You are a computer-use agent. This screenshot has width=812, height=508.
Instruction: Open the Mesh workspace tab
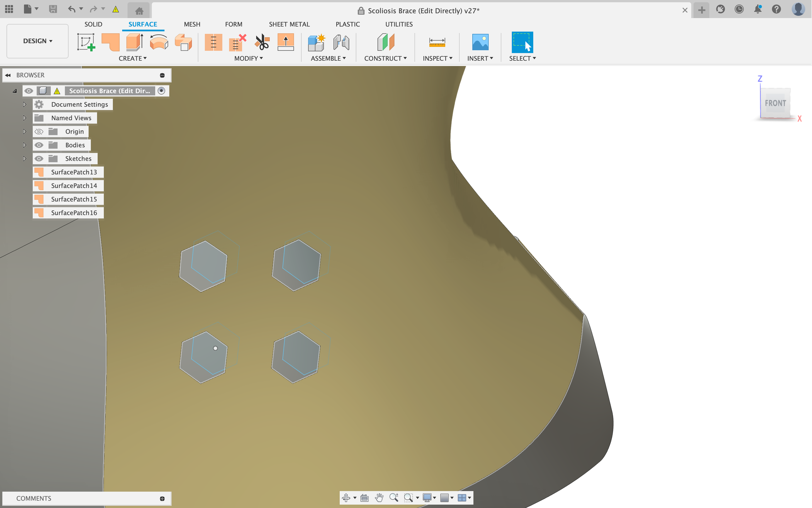(x=192, y=24)
